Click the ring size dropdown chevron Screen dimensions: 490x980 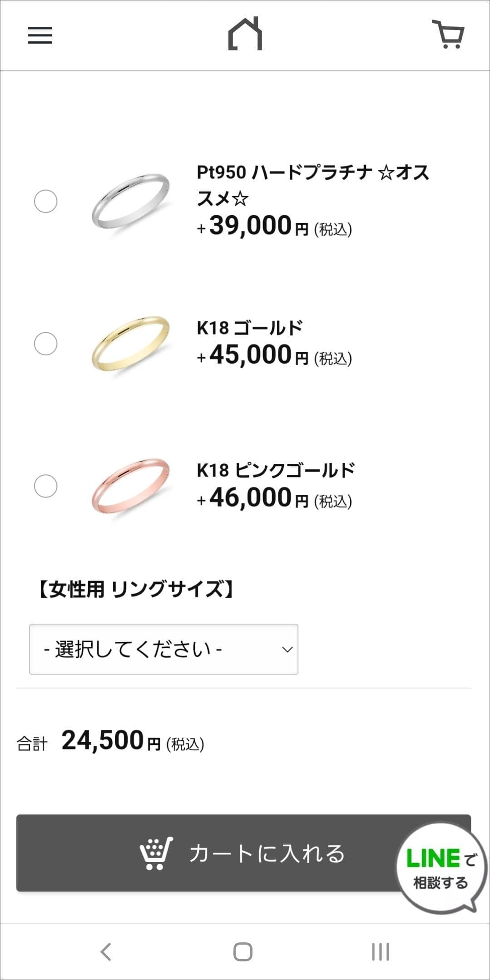point(287,650)
